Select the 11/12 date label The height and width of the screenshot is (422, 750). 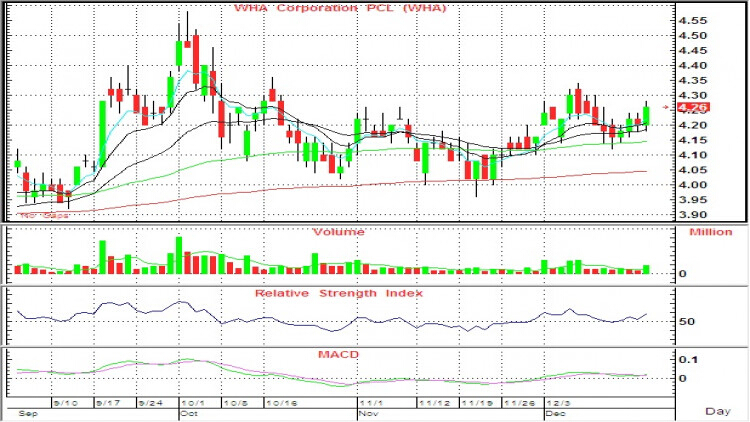point(434,403)
